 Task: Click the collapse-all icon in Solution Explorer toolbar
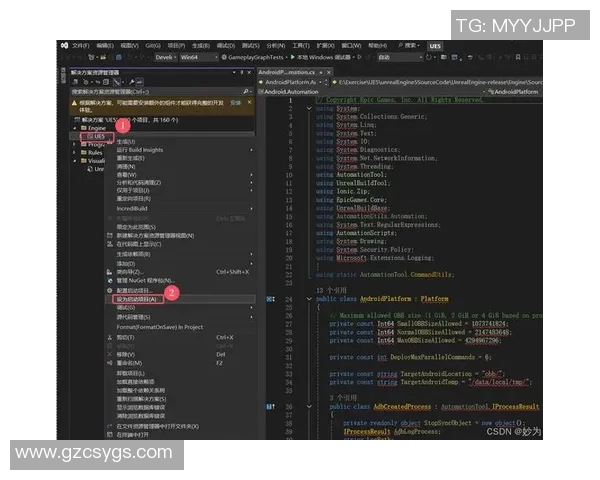coord(106,82)
